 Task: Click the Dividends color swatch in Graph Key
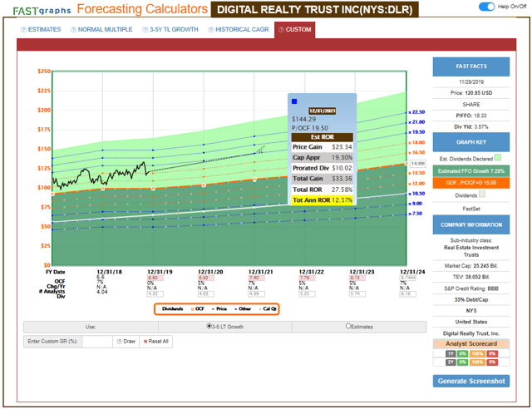(482, 195)
